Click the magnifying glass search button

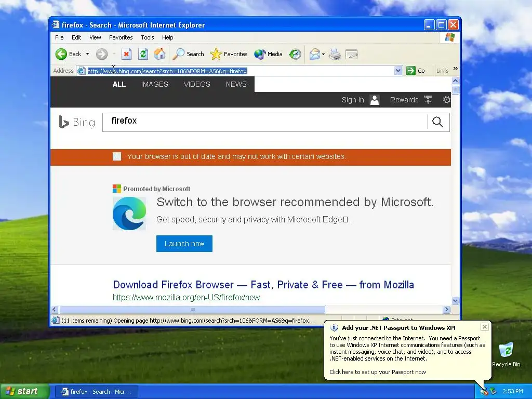pos(437,122)
